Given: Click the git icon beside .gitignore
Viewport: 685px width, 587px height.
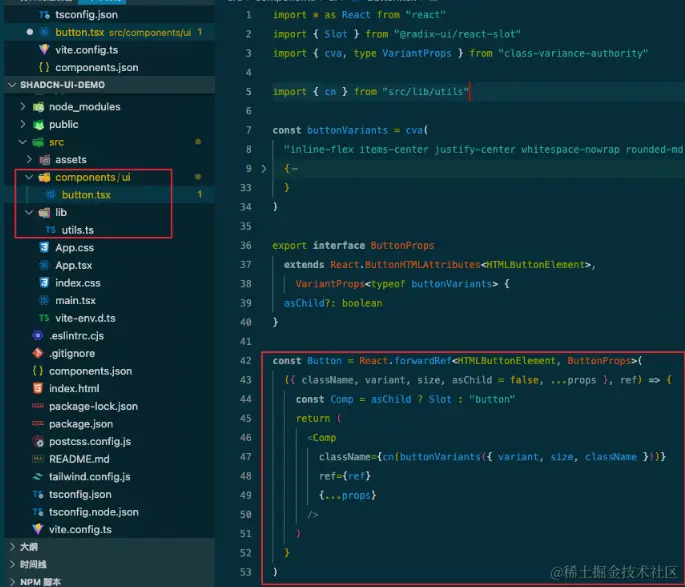Looking at the screenshot, I should point(38,353).
